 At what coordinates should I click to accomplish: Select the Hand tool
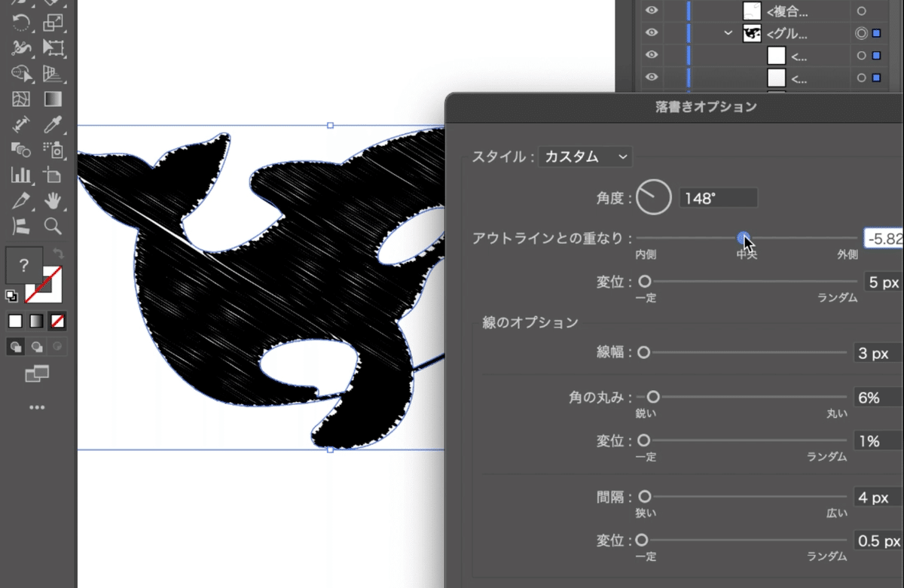click(52, 201)
